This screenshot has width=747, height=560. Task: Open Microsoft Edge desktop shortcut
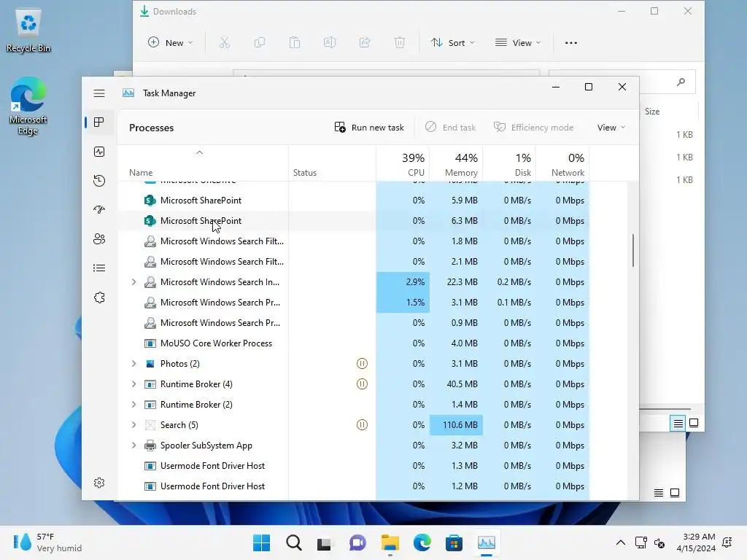point(28,106)
